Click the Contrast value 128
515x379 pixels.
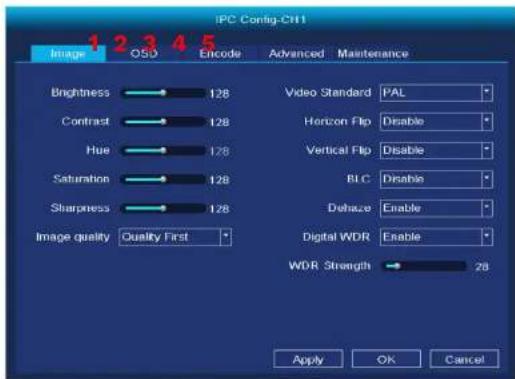click(x=219, y=122)
